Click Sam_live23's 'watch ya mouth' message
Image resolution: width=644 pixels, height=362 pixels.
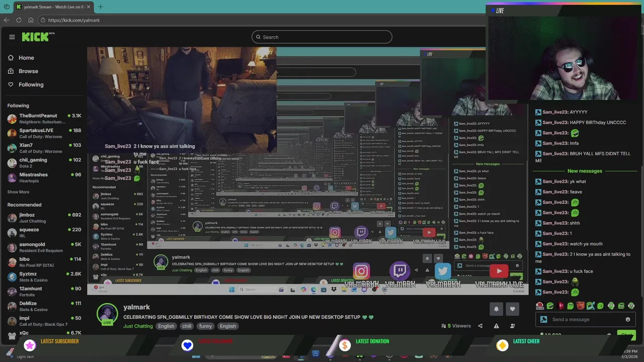tap(569, 244)
